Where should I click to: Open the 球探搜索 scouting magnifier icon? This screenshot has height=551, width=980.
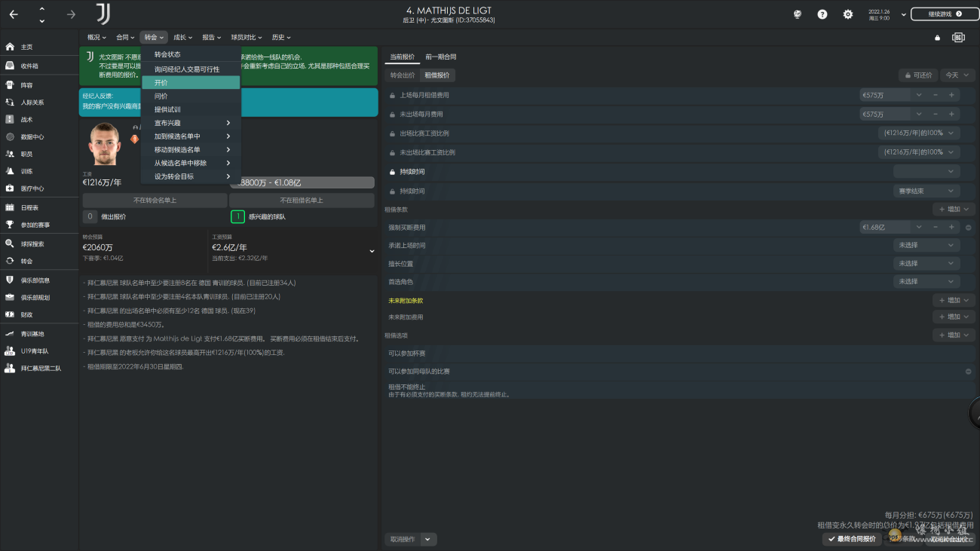pyautogui.click(x=10, y=243)
